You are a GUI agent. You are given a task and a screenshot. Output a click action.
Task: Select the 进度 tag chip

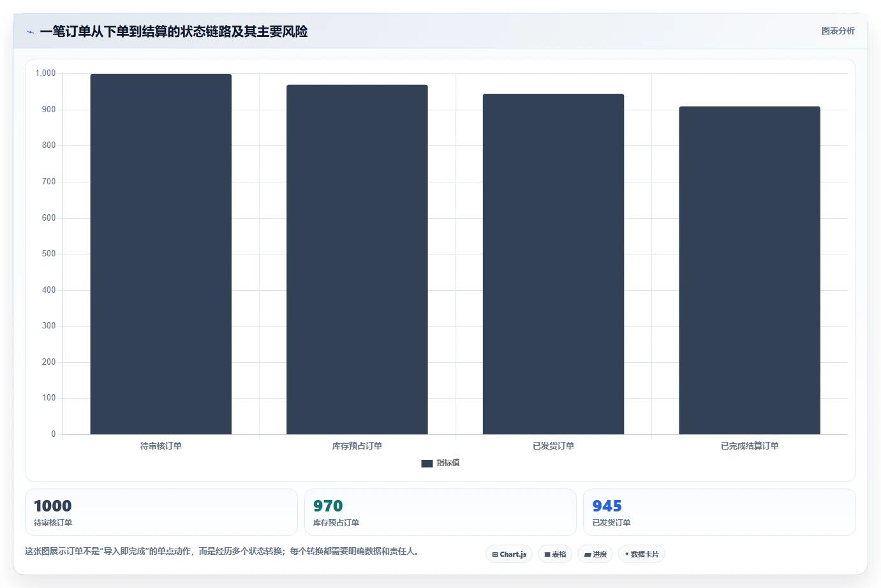pos(595,554)
